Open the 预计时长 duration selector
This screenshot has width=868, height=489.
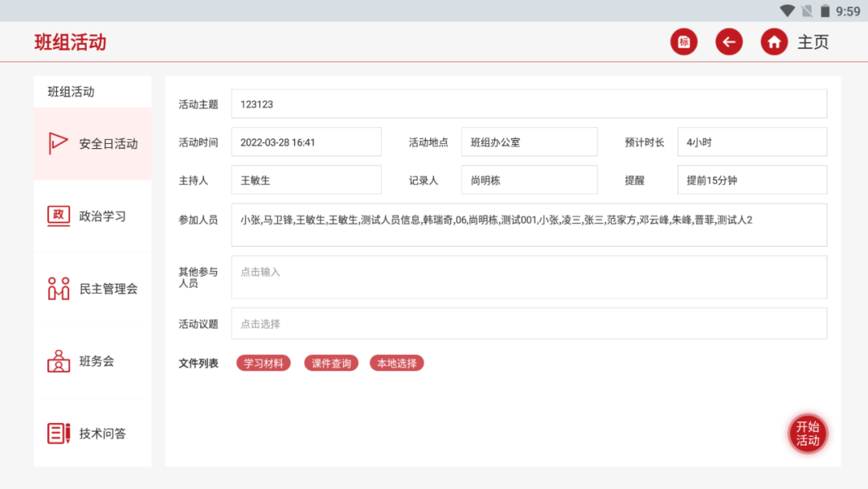coord(751,142)
